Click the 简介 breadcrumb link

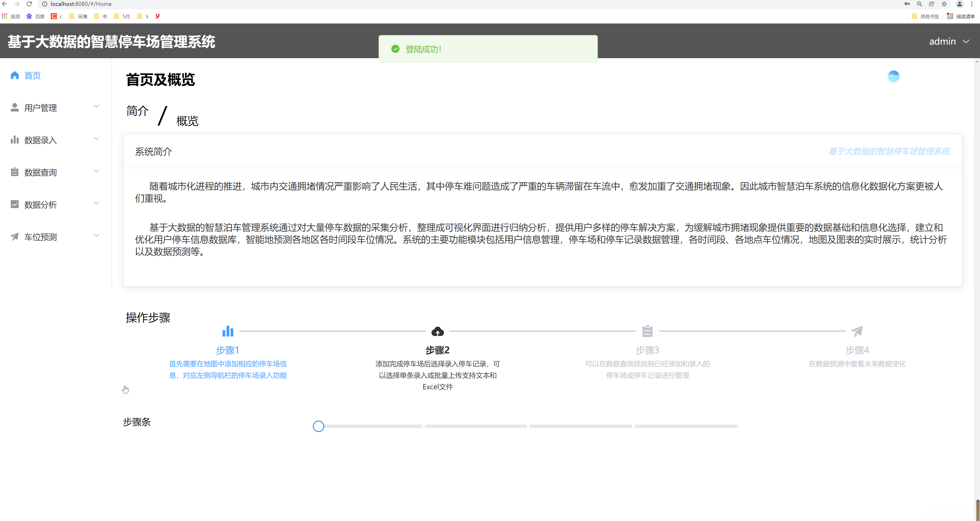(137, 111)
